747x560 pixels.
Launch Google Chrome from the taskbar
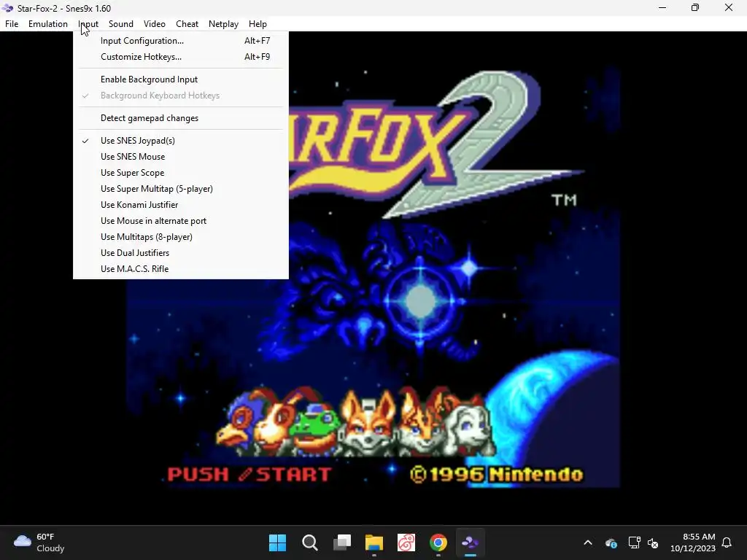pos(438,542)
